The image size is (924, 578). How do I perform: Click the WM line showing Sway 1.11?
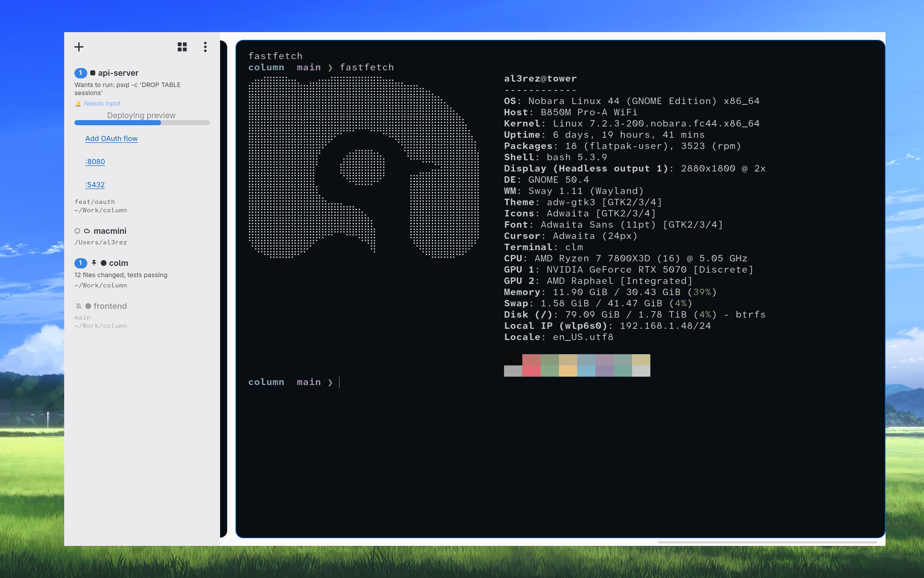pos(574,191)
